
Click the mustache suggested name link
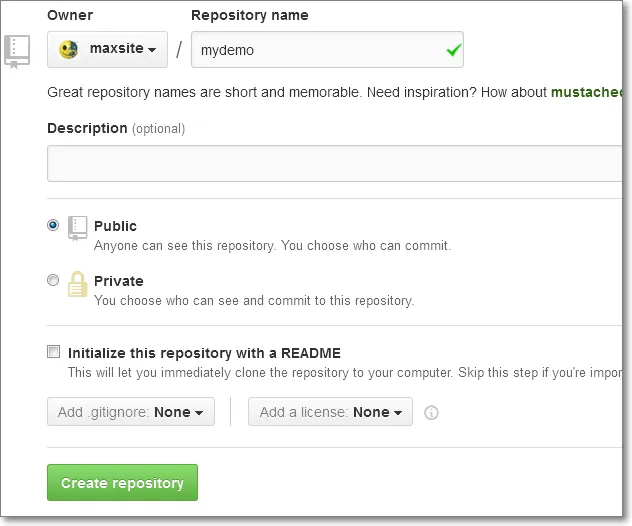pyautogui.click(x=586, y=92)
